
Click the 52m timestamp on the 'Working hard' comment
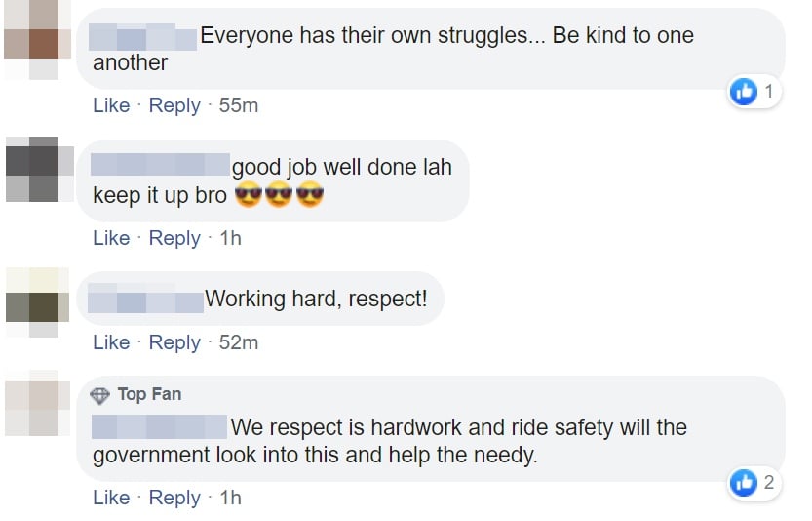239,342
